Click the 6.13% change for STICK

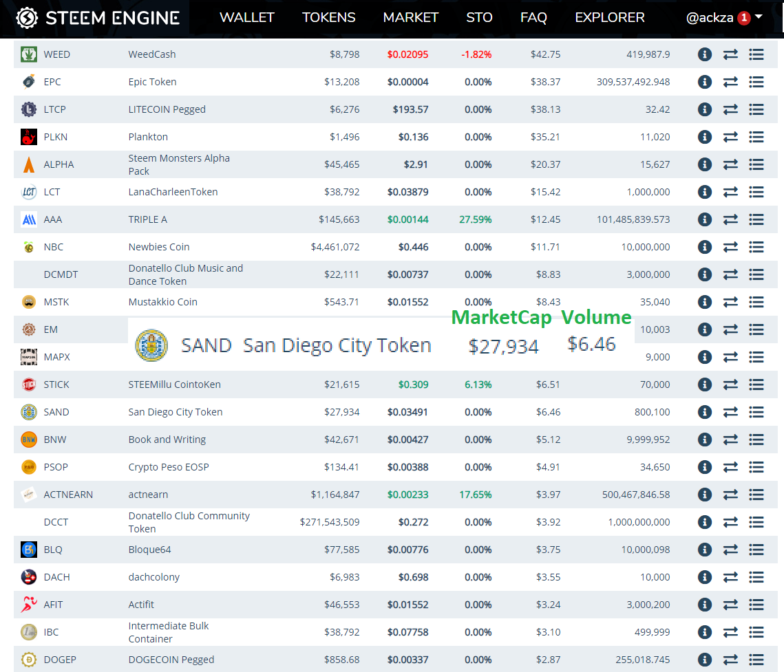point(478,384)
